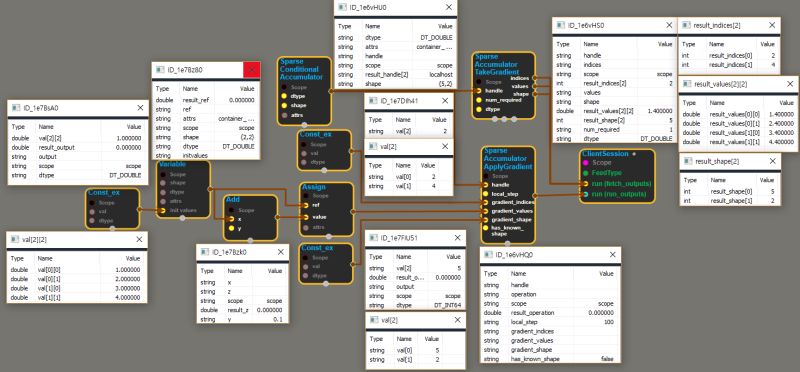This screenshot has height=372, width=800.
Task: Click gradient_shape pin on ApplyGradient node
Action: pyautogui.click(x=486, y=219)
